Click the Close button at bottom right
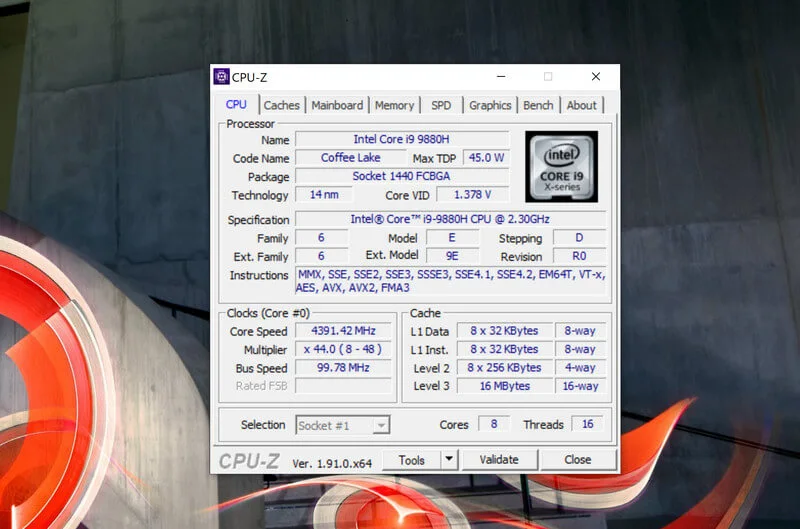800x529 pixels. 577,460
